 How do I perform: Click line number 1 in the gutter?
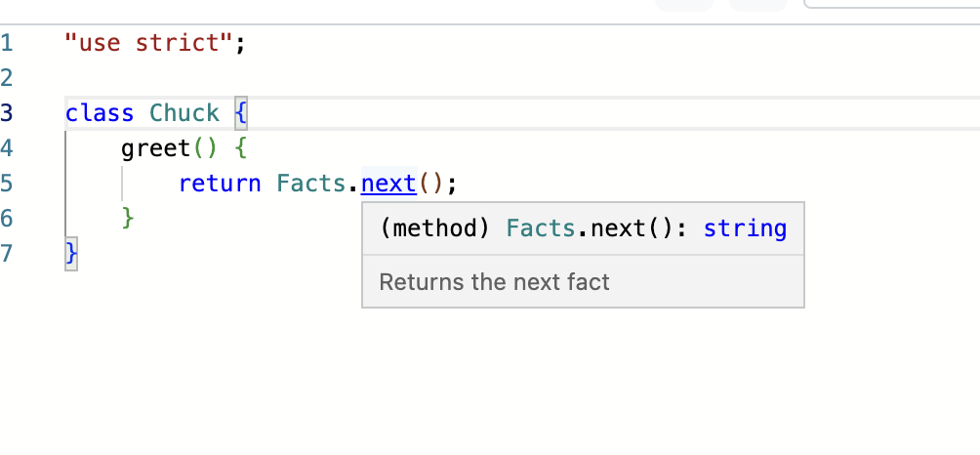tap(8, 43)
